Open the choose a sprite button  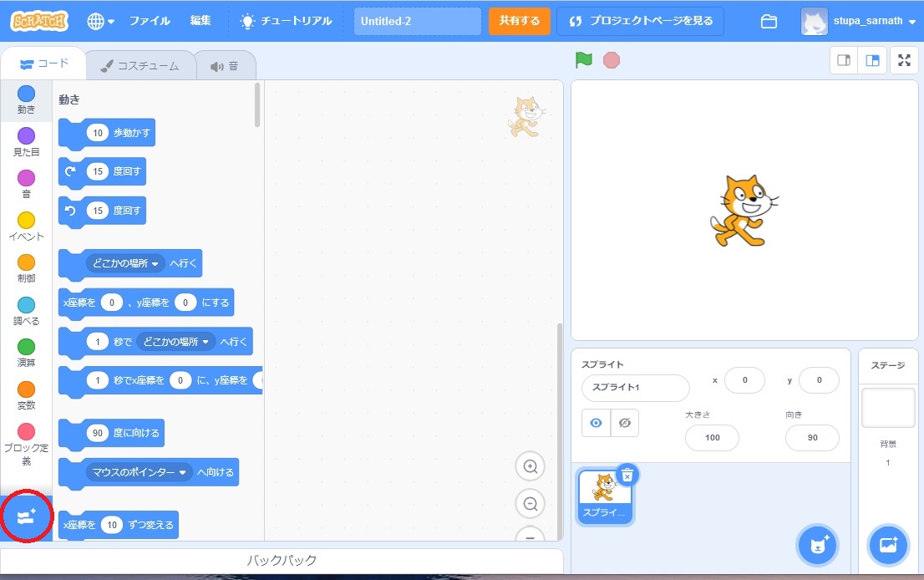click(x=816, y=545)
